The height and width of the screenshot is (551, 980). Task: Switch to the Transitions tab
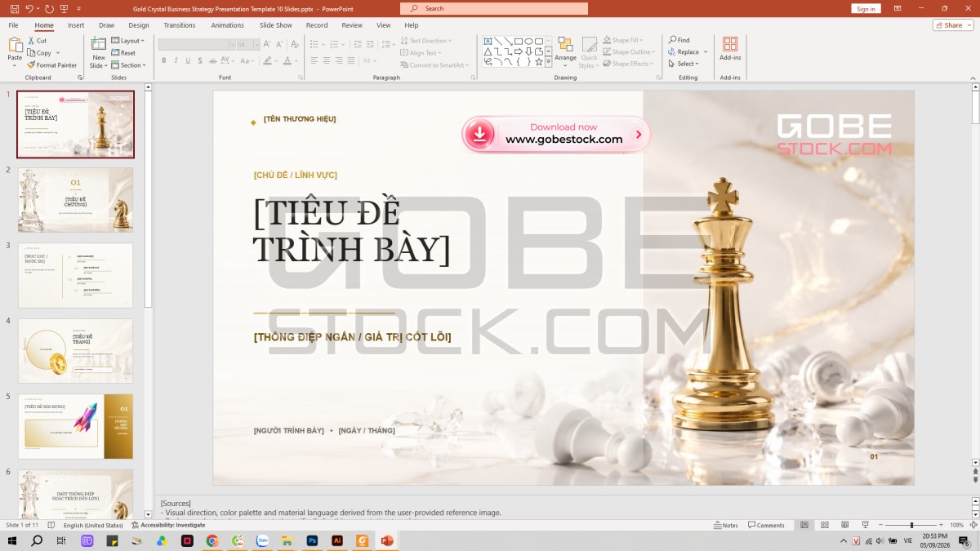coord(180,25)
